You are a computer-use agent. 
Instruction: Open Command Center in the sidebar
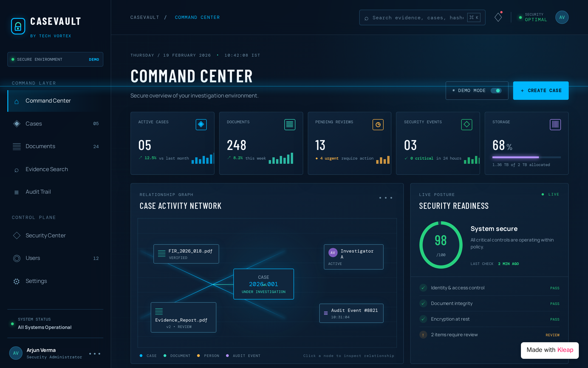pos(56,101)
